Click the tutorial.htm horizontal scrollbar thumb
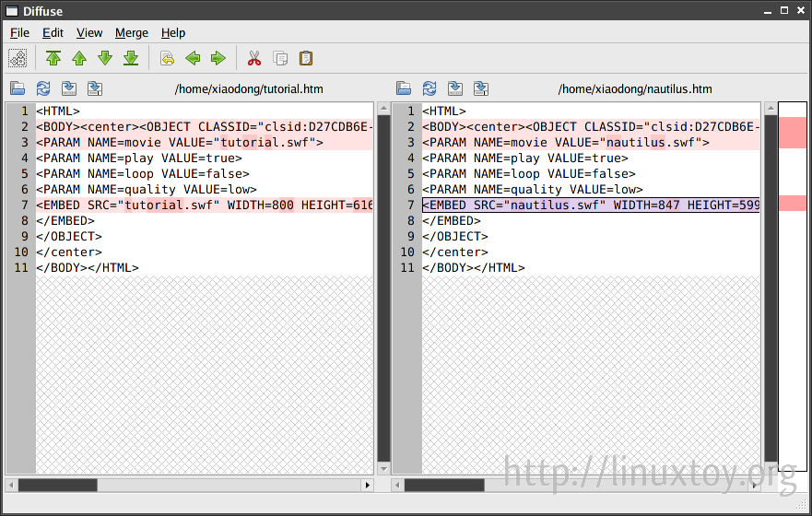This screenshot has width=812, height=516. [x=57, y=485]
